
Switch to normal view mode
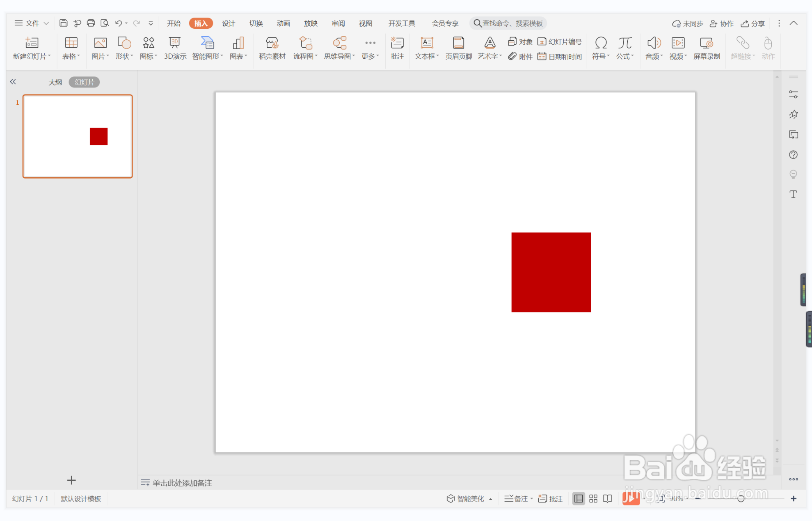tap(578, 498)
